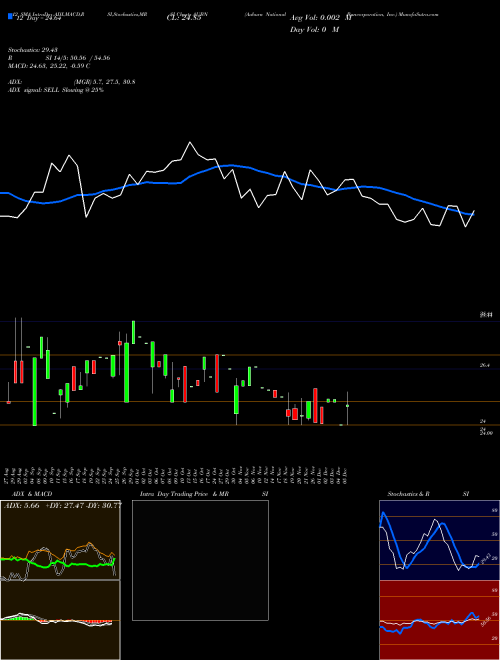Select the 'CL: 24.85' closing price text
Viewport: 500px width, 660px height.
184,18
